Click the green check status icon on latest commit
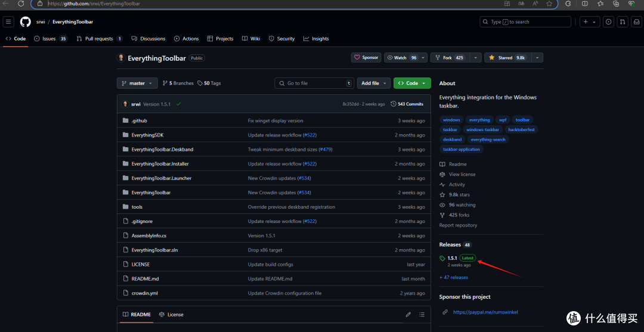 (178, 104)
